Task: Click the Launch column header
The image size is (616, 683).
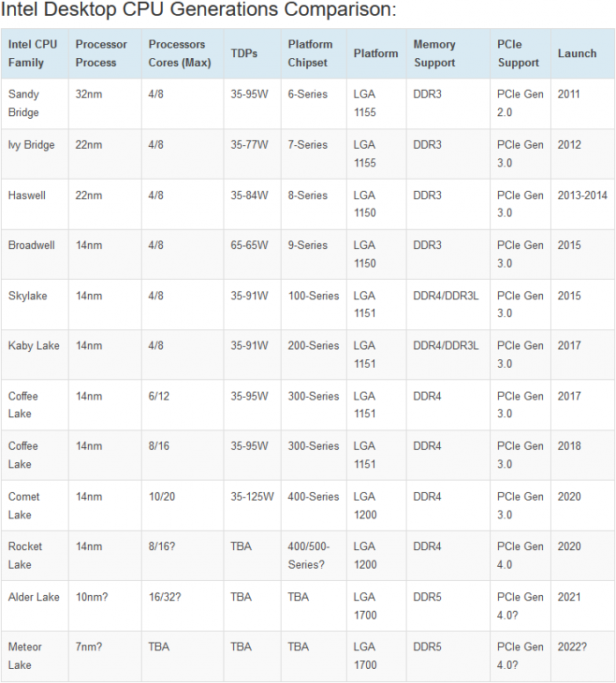Action: (577, 54)
